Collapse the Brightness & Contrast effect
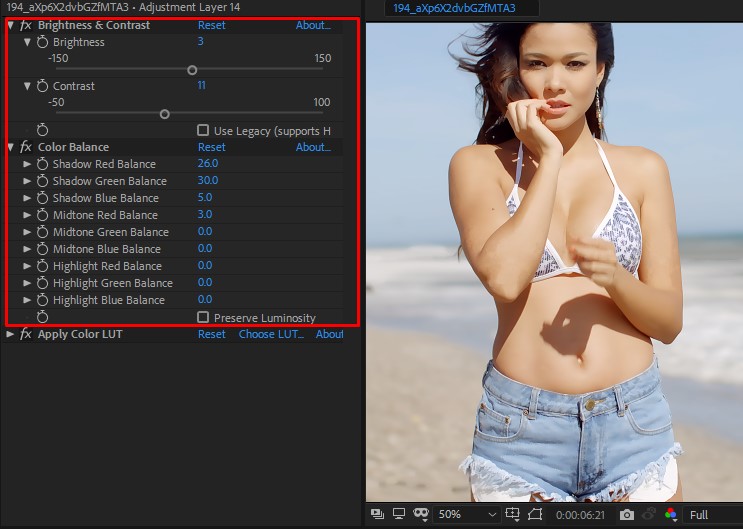This screenshot has width=743, height=529. 10,25
